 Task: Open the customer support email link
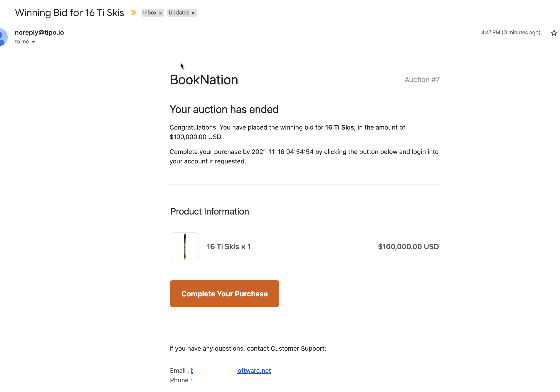coord(254,371)
